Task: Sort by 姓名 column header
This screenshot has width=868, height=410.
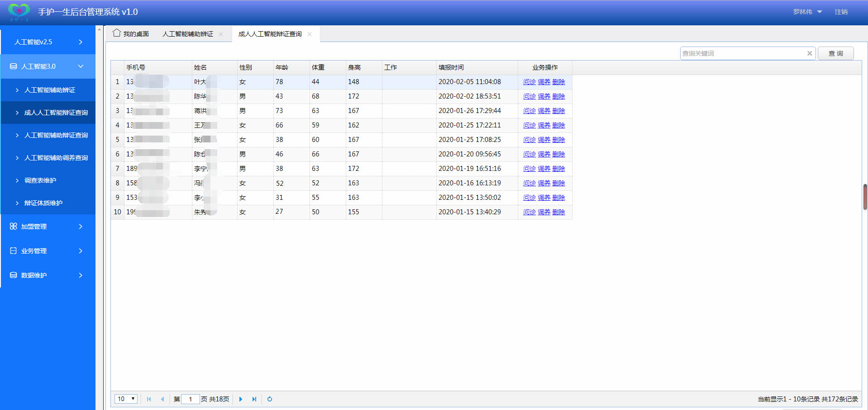Action: pyautogui.click(x=215, y=67)
